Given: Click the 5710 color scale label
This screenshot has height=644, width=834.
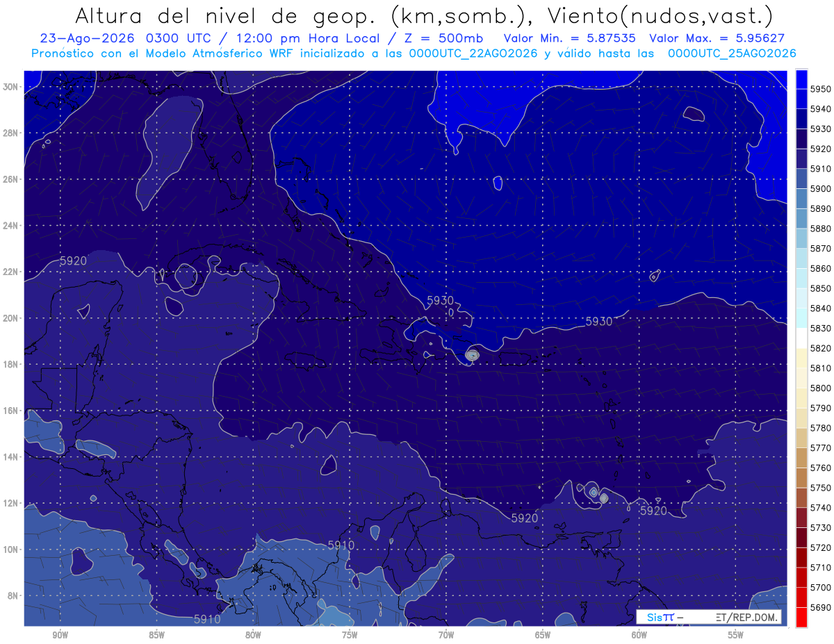Looking at the screenshot, I should pos(821,568).
